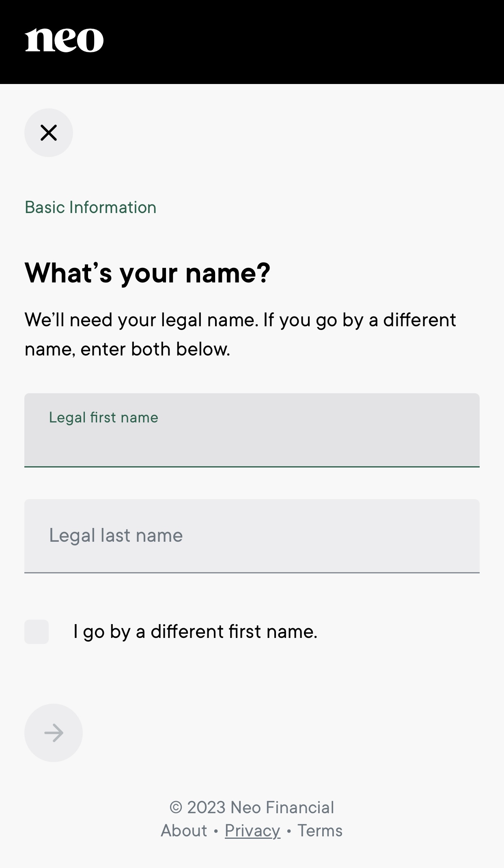Click the green underline of the first name field

[252, 467]
